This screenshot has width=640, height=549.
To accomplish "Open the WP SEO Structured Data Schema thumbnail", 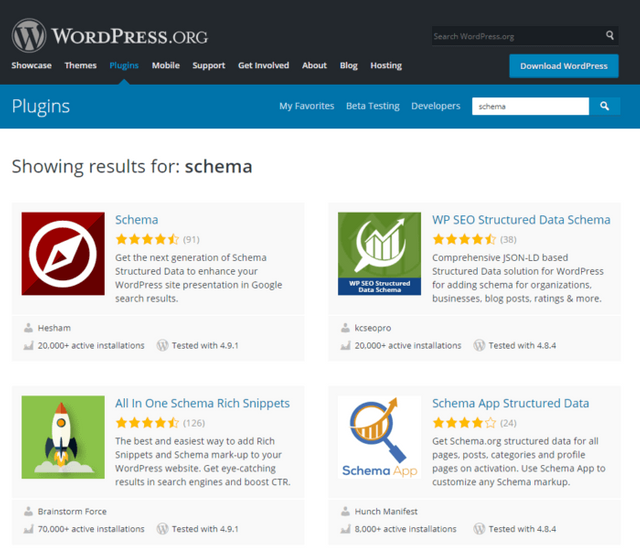I will coord(379,253).
